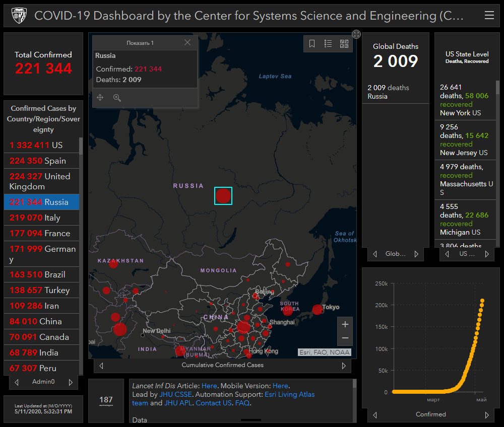Image resolution: width=504 pixels, height=427 pixels.
Task: Select France in confirmed cases list
Action: click(41, 234)
